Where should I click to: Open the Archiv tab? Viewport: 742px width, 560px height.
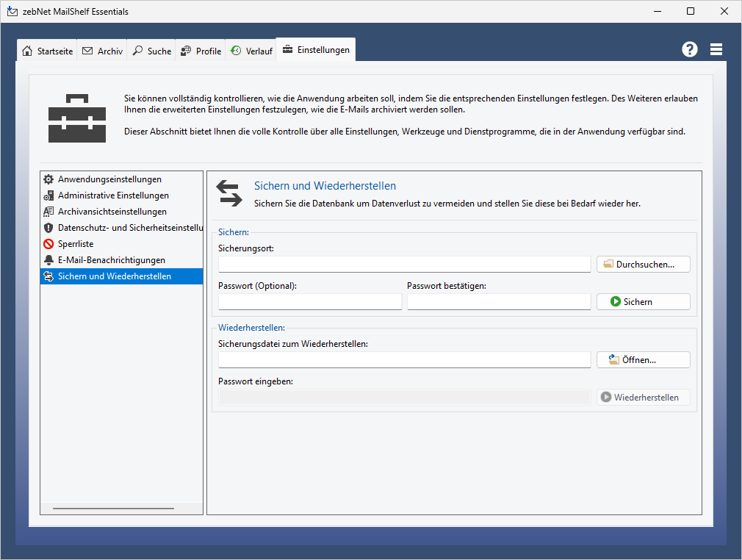[x=102, y=51]
